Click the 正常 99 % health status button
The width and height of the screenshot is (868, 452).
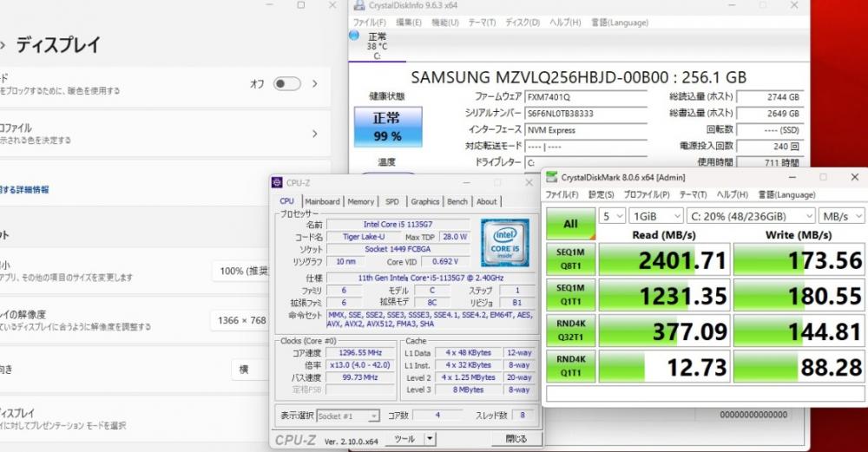pos(387,127)
